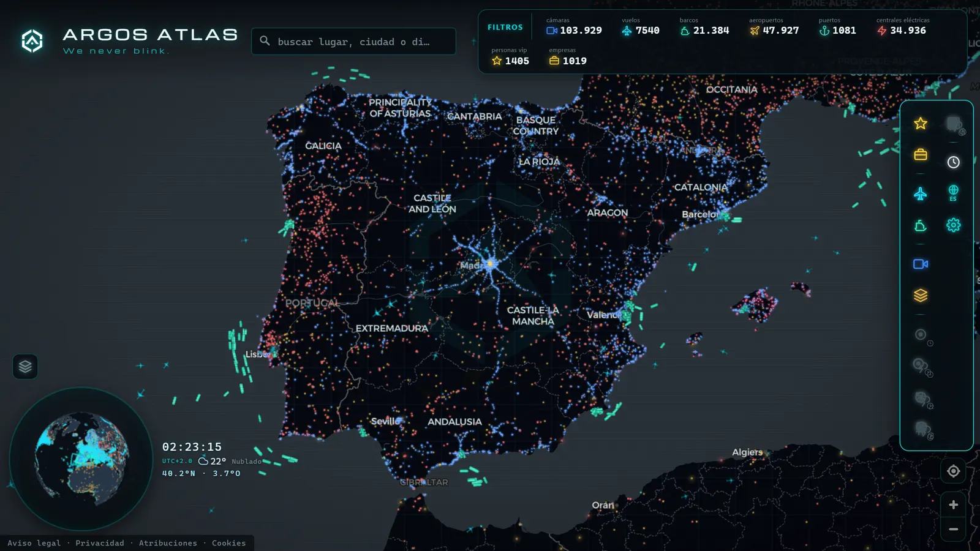
Task: Click the search magnifier icon
Action: pyautogui.click(x=265, y=41)
